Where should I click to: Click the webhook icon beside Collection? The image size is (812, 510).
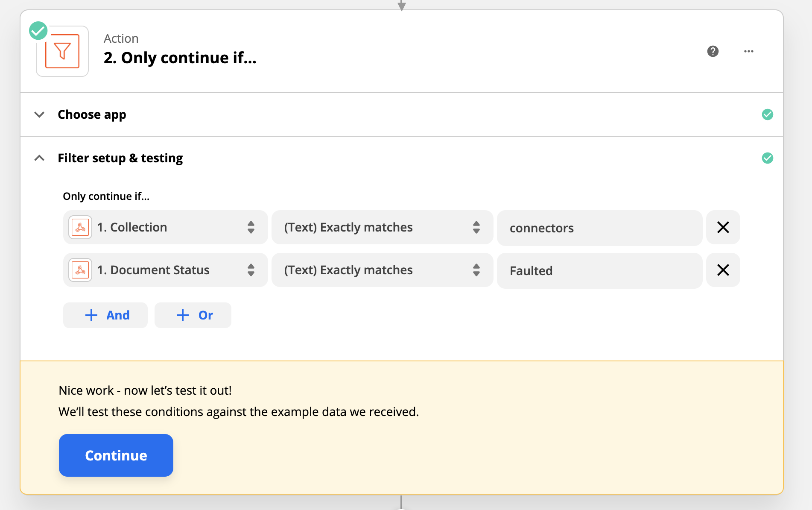tap(80, 227)
